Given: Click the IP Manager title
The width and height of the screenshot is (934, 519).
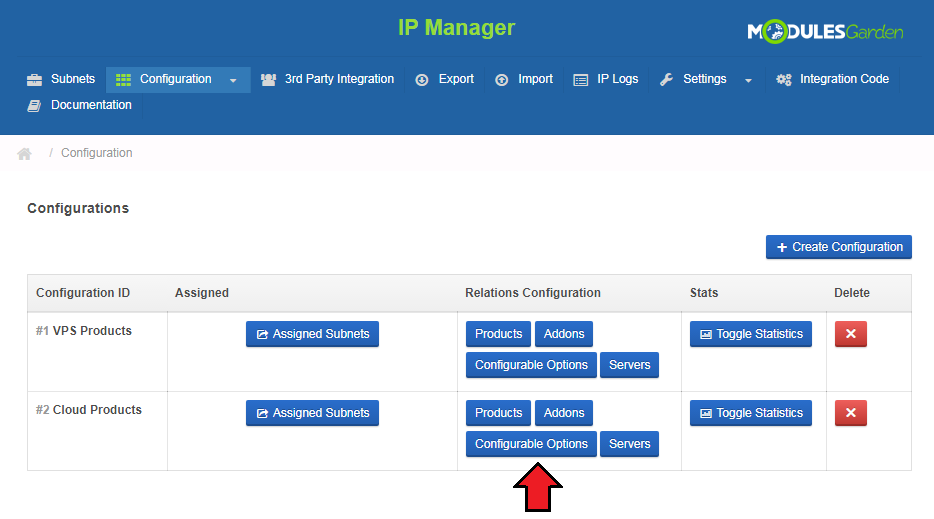Looking at the screenshot, I should pos(456,27).
